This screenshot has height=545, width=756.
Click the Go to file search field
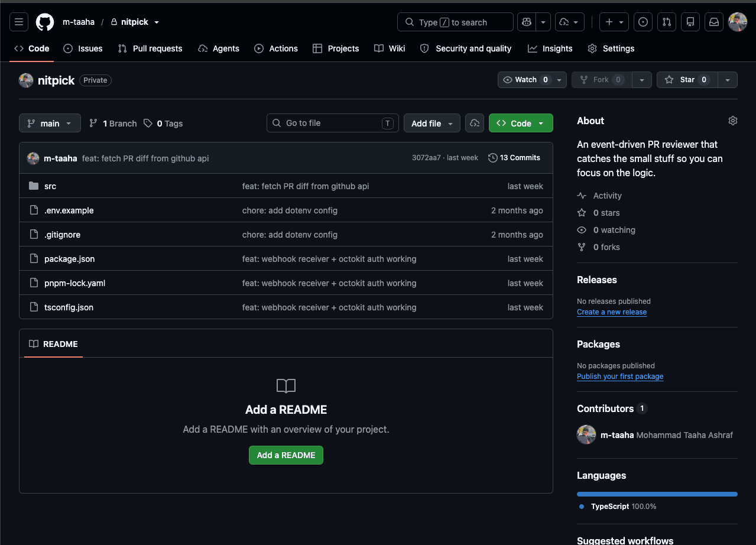333,123
